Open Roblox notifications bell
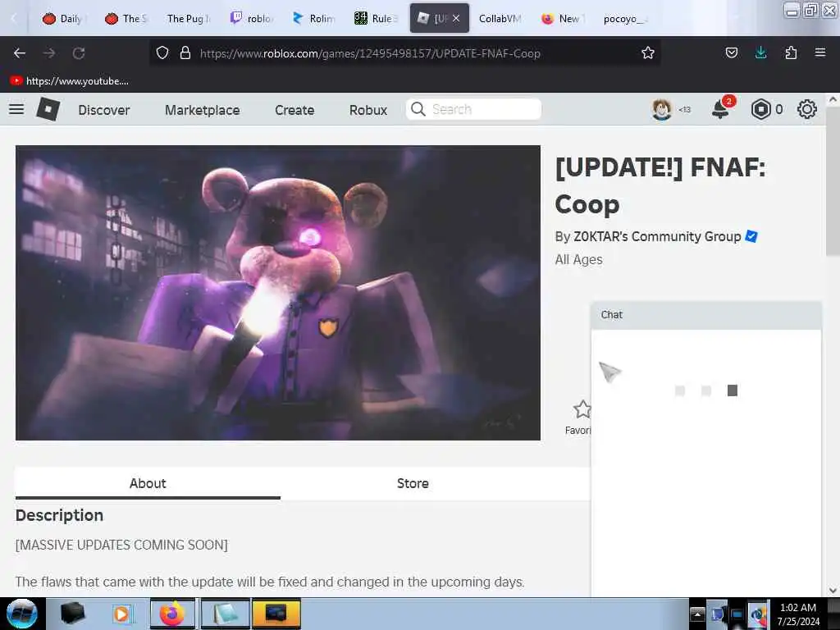The width and height of the screenshot is (840, 630). coord(720,109)
